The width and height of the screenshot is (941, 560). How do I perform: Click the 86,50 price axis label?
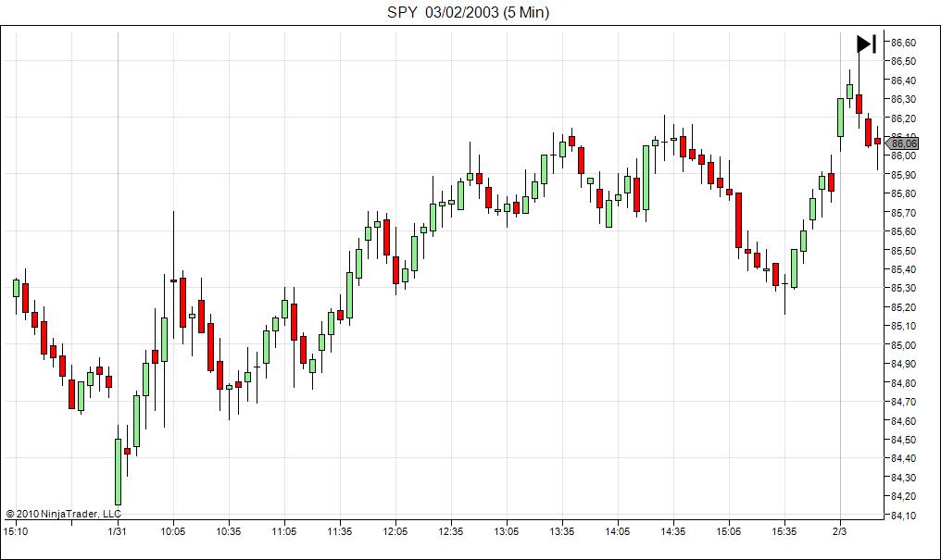[903, 61]
